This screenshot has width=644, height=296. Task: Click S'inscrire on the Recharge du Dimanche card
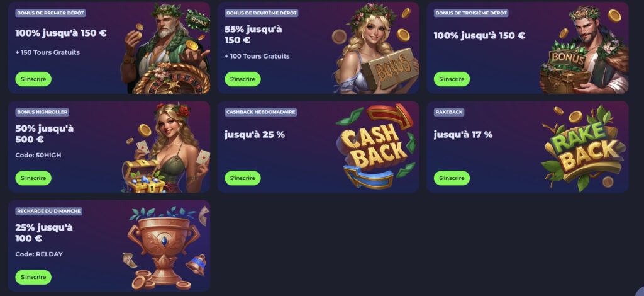point(33,277)
